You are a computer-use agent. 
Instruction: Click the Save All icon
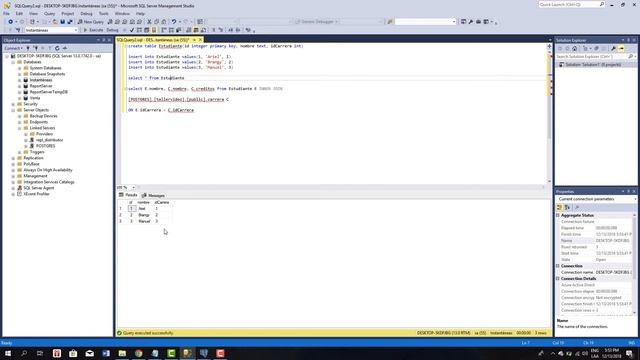point(70,22)
